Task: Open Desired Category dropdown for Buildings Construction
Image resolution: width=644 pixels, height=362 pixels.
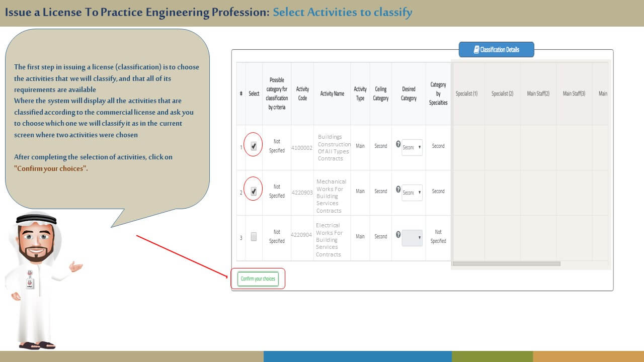Action: pos(412,147)
